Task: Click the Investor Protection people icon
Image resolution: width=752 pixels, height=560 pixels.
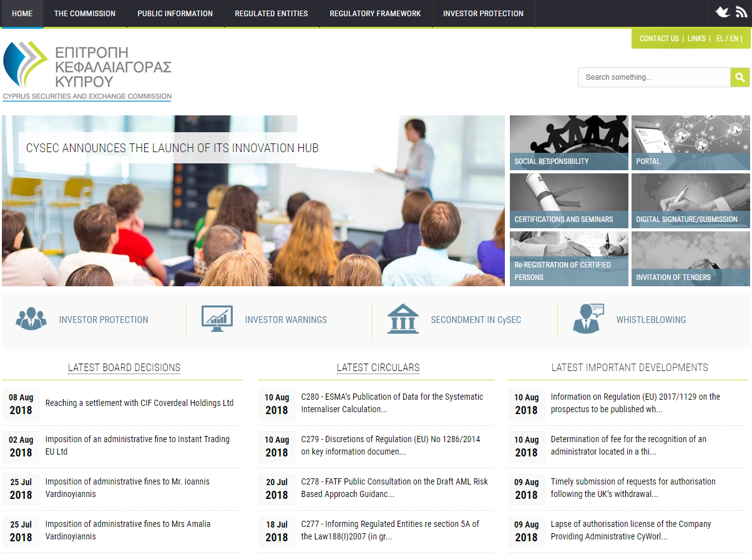Action: pyautogui.click(x=31, y=319)
